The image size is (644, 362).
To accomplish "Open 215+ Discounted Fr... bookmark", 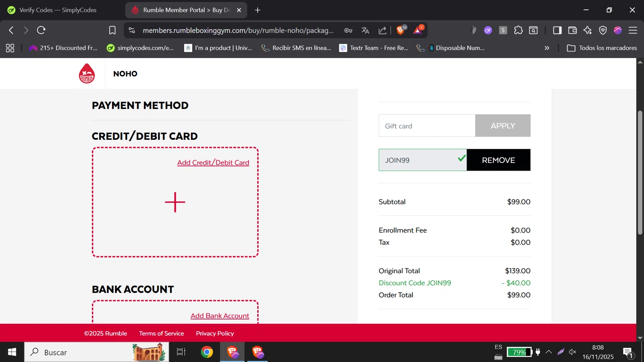I will 63,48.
